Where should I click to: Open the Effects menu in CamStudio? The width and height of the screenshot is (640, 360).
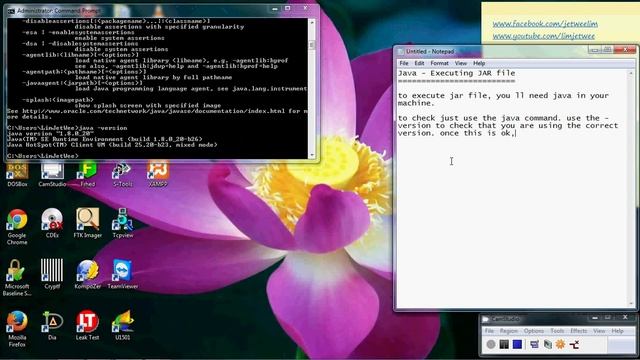[x=578, y=331]
